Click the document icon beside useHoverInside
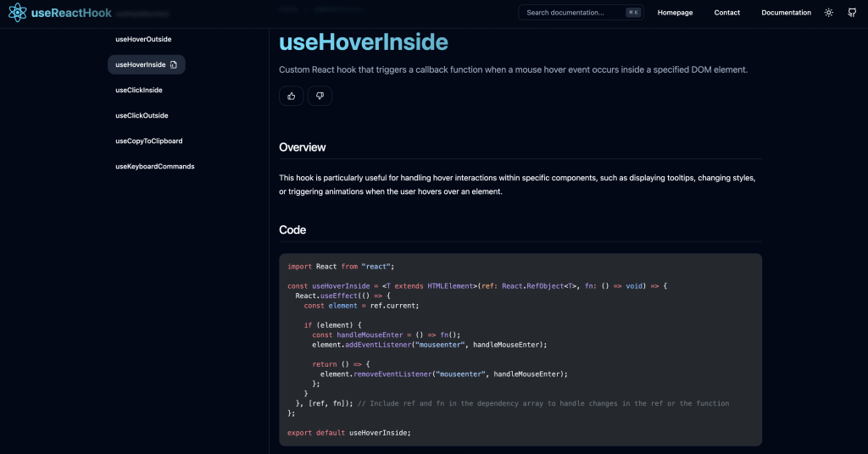The width and height of the screenshot is (868, 454). pyautogui.click(x=173, y=64)
